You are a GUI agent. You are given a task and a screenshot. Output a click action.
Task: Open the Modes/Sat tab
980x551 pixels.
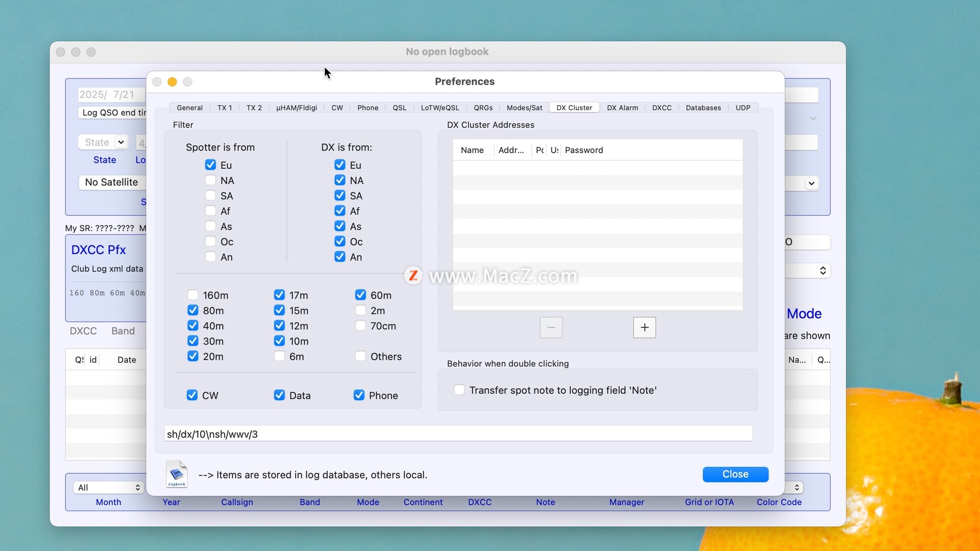[x=524, y=108]
